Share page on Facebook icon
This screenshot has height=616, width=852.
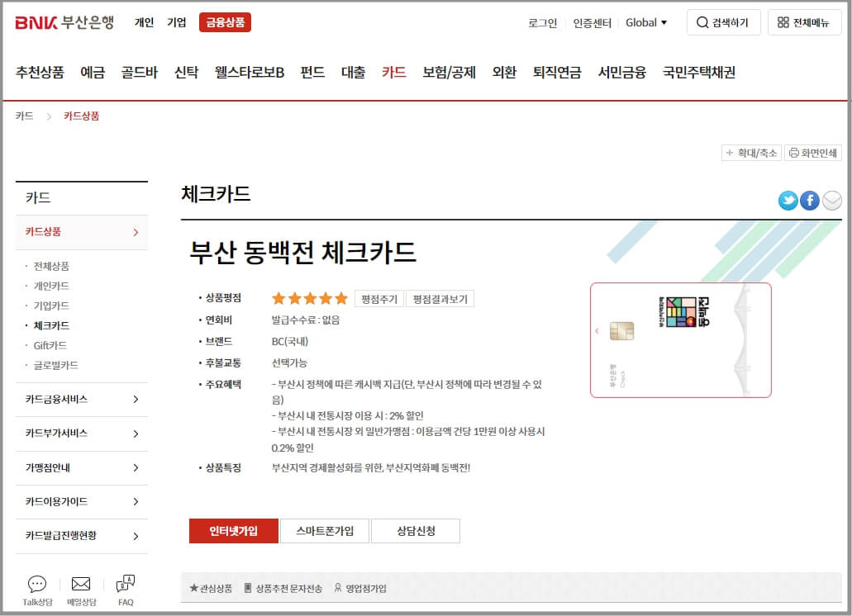pos(810,201)
